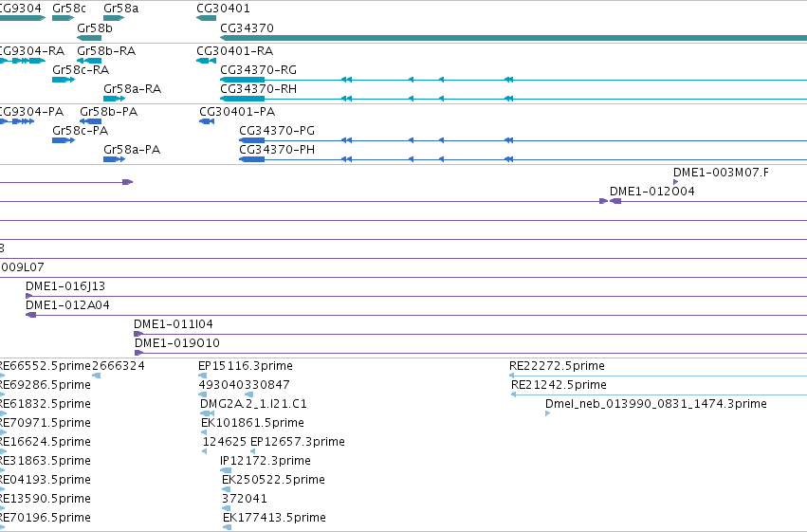Screen dimensions: 807x532
Task: Select the DMG2A.2_1.I21.C1 label
Action: (254, 404)
